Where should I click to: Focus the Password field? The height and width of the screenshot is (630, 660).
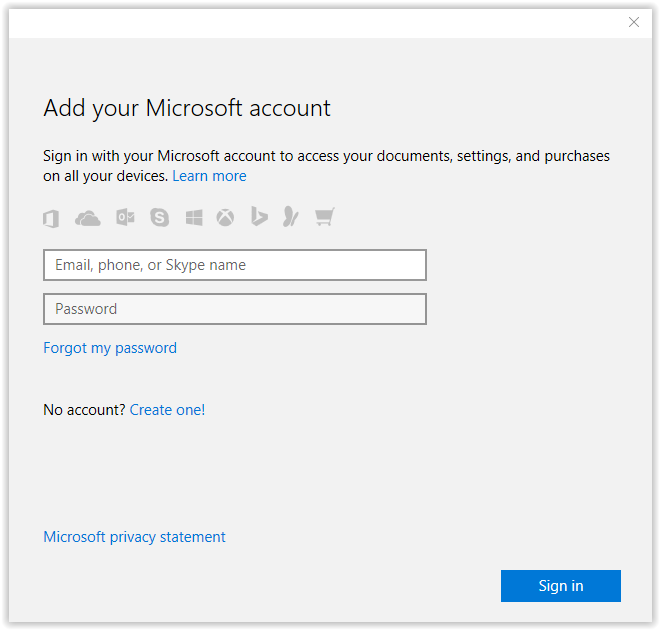(x=235, y=309)
